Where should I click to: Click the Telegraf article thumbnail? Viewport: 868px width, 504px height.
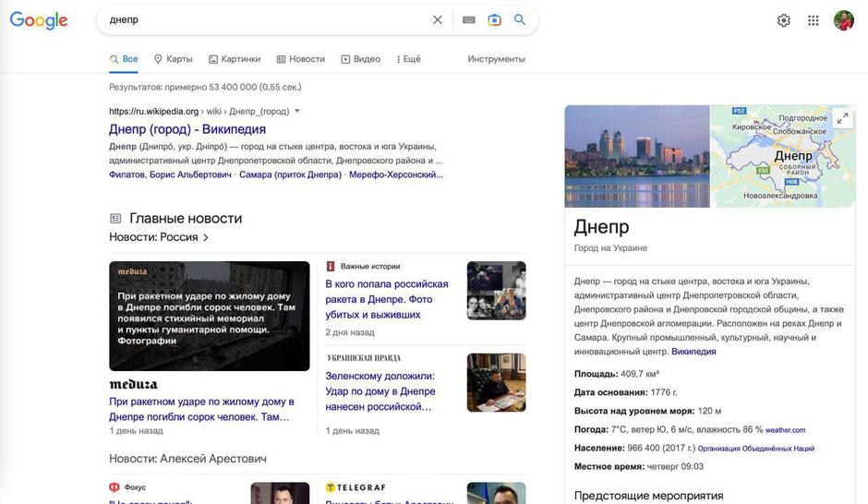coord(496,493)
